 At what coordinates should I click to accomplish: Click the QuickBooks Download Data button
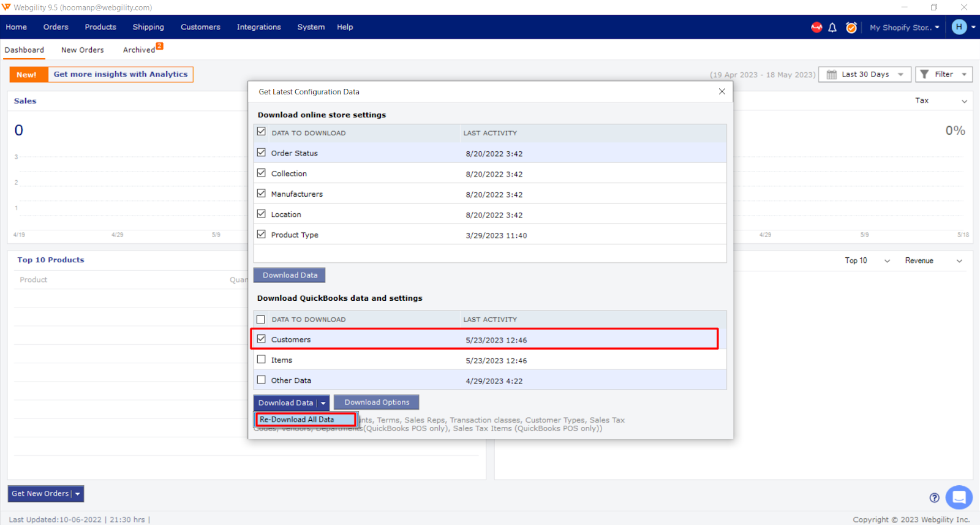pos(285,403)
